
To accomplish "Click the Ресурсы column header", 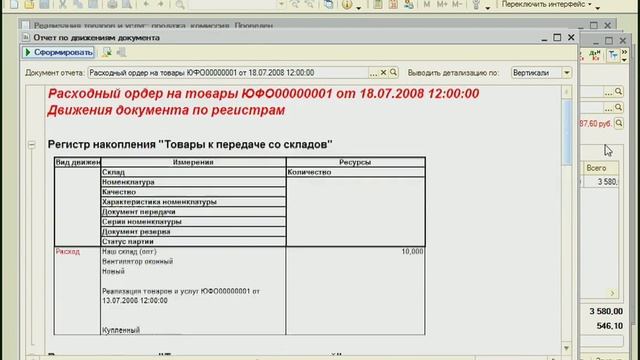I will point(355,162).
